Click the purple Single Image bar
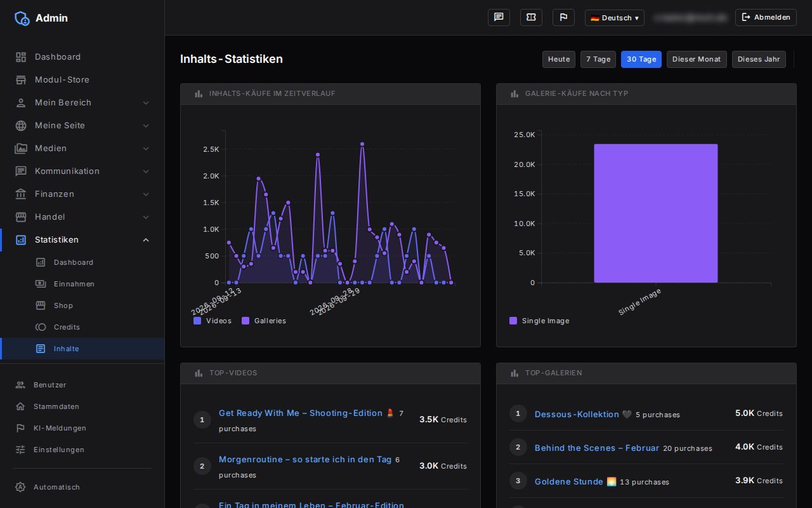The width and height of the screenshot is (812, 508). (x=656, y=213)
